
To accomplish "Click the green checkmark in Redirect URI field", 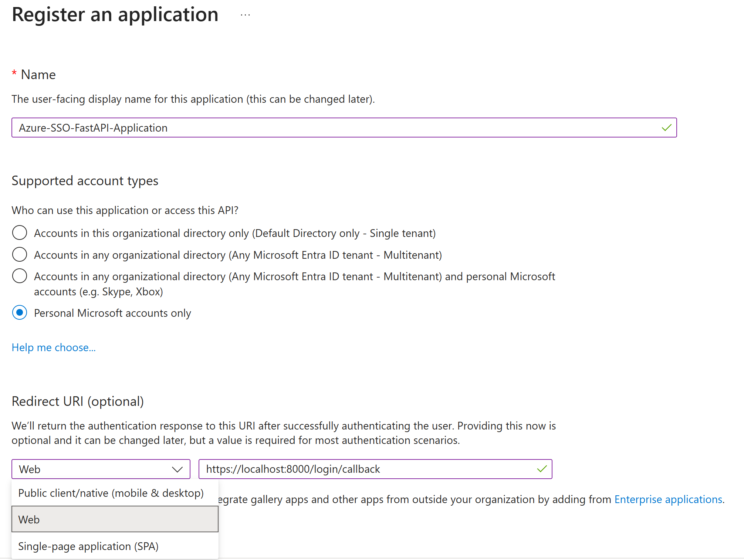I will (542, 469).
